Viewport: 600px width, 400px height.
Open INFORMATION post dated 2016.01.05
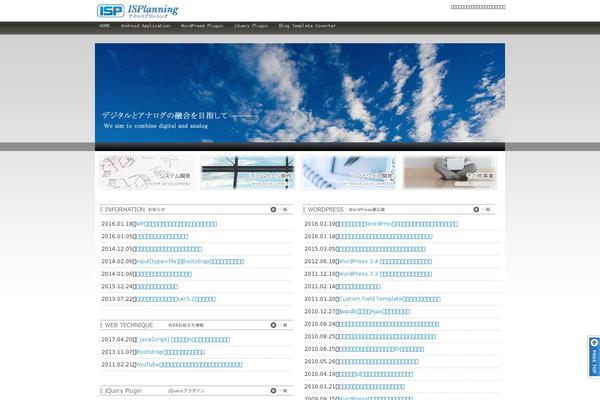pyautogui.click(x=162, y=237)
